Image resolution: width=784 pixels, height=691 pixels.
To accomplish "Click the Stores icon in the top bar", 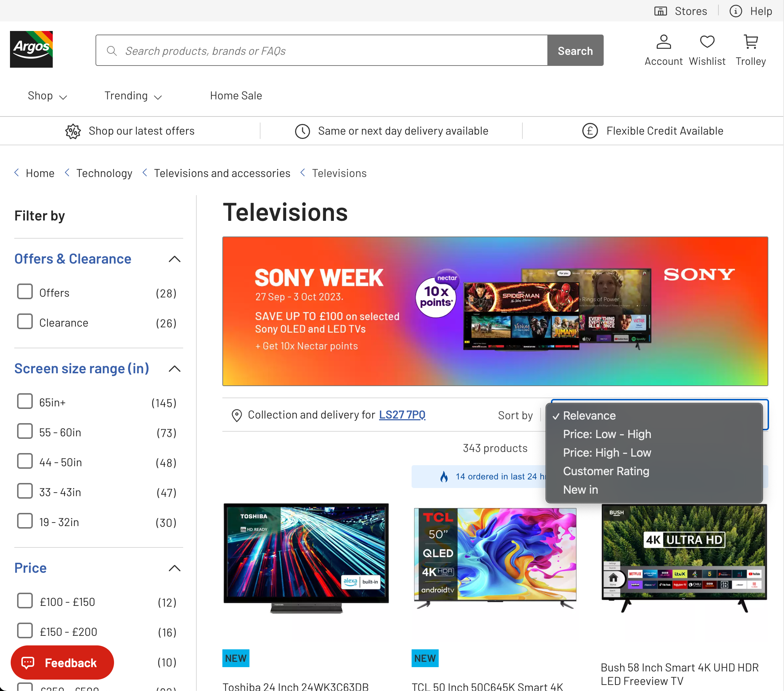I will pos(660,11).
